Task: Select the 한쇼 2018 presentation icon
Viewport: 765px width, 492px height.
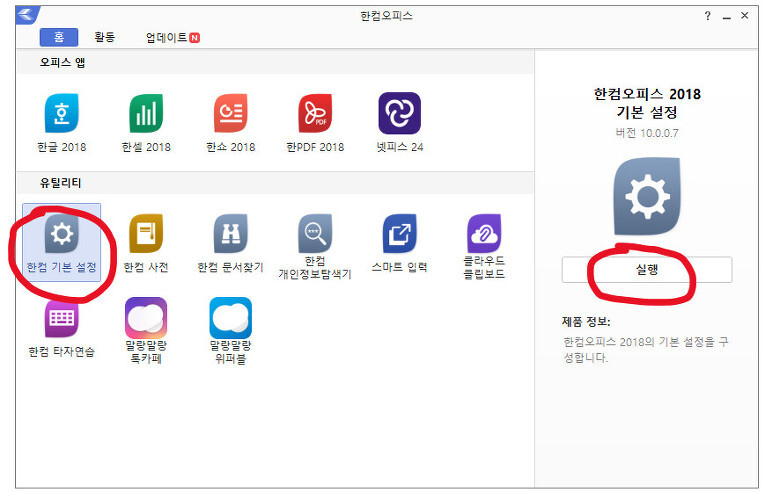Action: point(230,113)
